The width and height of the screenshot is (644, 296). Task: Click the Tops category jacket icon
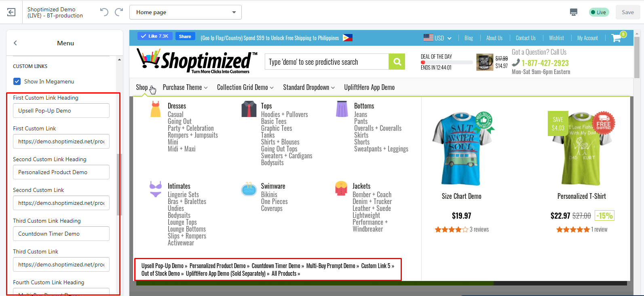tap(249, 109)
